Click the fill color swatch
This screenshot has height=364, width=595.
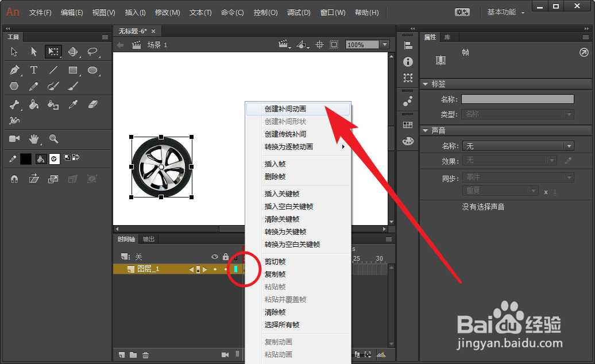click(54, 159)
